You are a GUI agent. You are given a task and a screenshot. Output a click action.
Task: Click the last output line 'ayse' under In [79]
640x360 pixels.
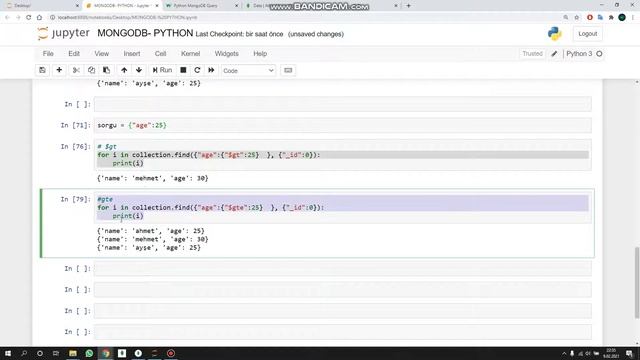click(x=149, y=248)
